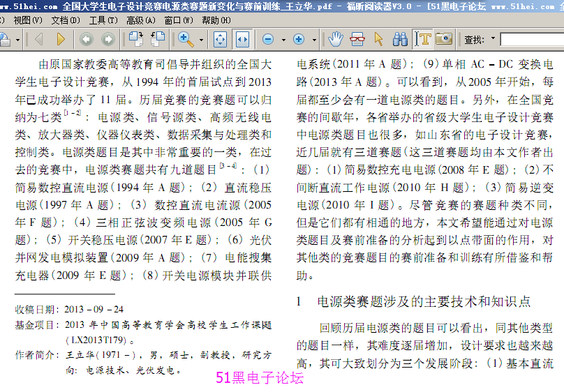This screenshot has width=564, height=392.
Task: Click the text 收稿日期: 2013-09-24
Action: click(69, 310)
